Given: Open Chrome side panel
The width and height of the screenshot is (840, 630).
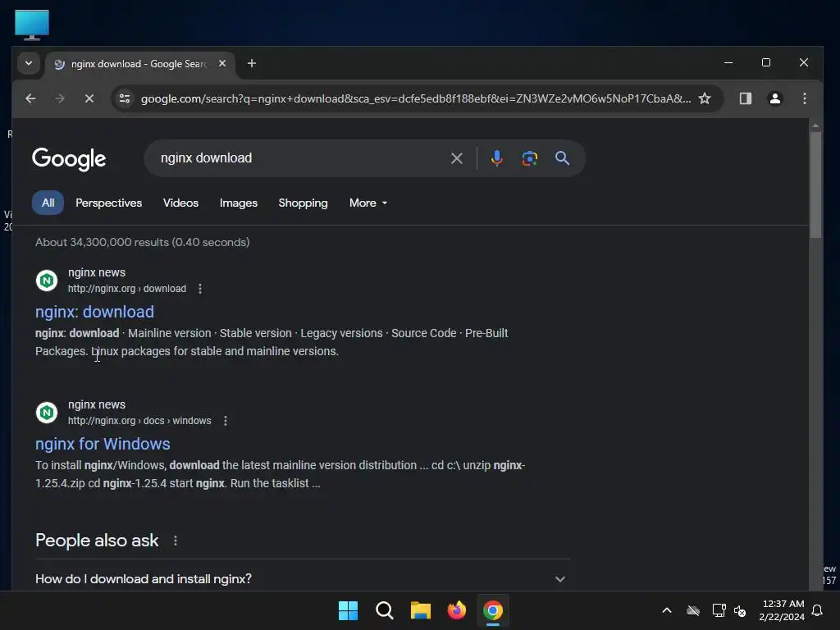Looking at the screenshot, I should tap(745, 98).
